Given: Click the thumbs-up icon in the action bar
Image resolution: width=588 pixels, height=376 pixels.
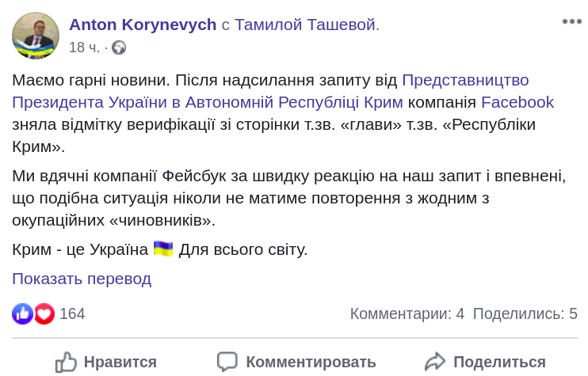Looking at the screenshot, I should (66, 362).
